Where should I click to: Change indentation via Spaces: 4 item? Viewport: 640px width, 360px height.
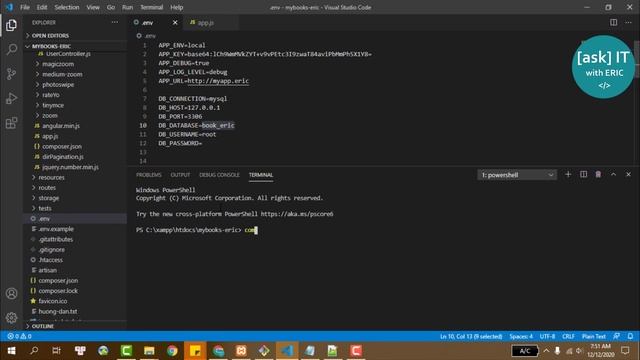coord(521,336)
